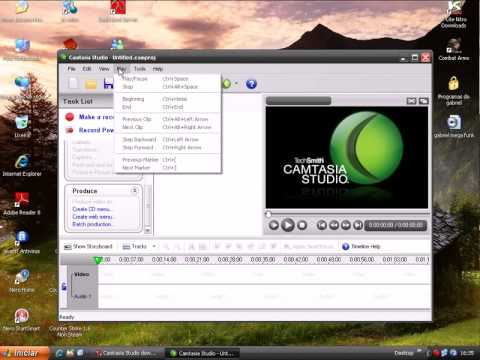Choose Previous Marker in the Play menu
This screenshot has height=360, width=480.
pyautogui.click(x=168, y=160)
